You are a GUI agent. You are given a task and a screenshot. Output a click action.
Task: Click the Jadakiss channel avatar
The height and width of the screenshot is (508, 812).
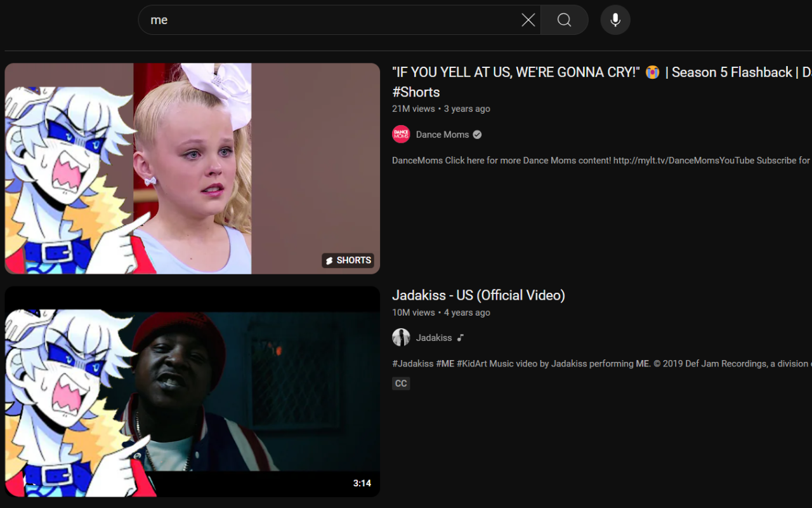[401, 338]
